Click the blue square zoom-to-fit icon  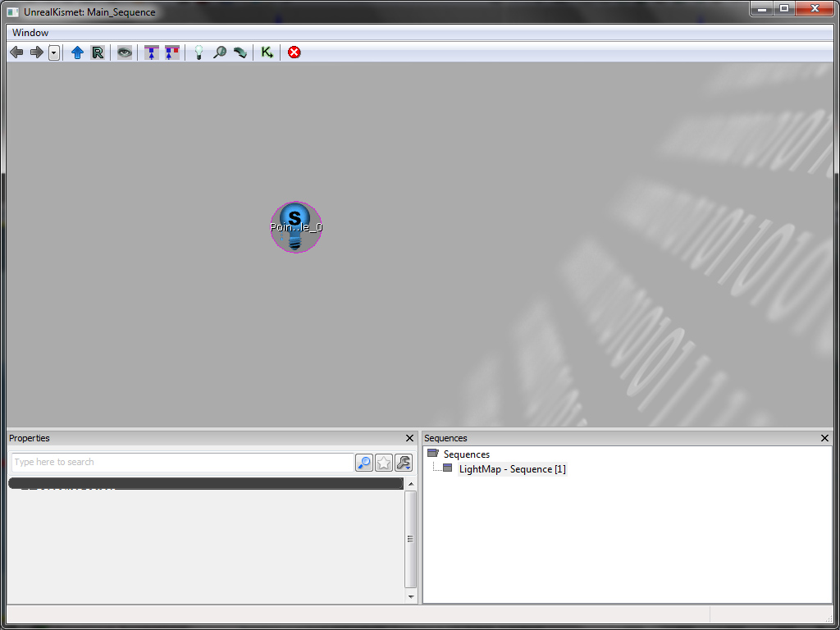coord(152,52)
